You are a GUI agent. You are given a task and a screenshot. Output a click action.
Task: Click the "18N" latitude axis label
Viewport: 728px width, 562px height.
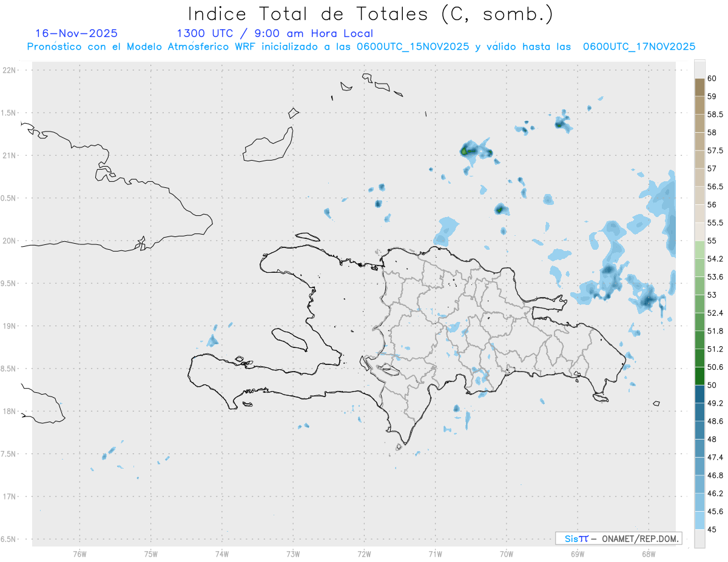point(10,411)
